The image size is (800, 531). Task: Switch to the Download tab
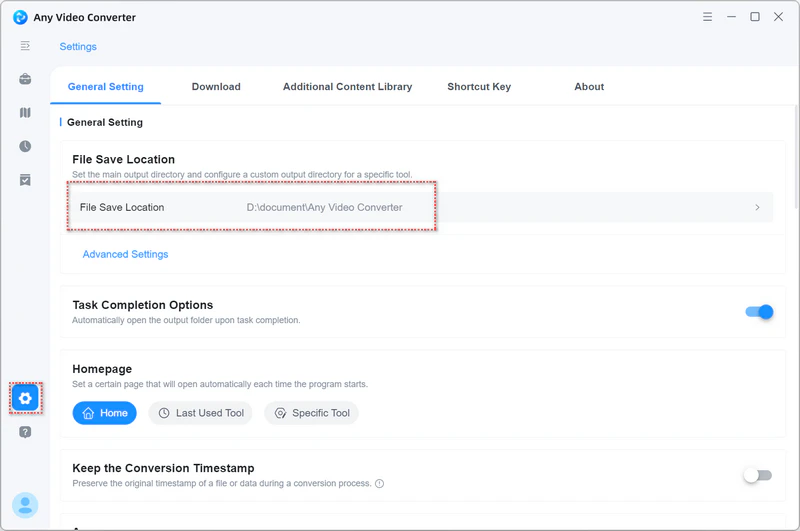(216, 87)
